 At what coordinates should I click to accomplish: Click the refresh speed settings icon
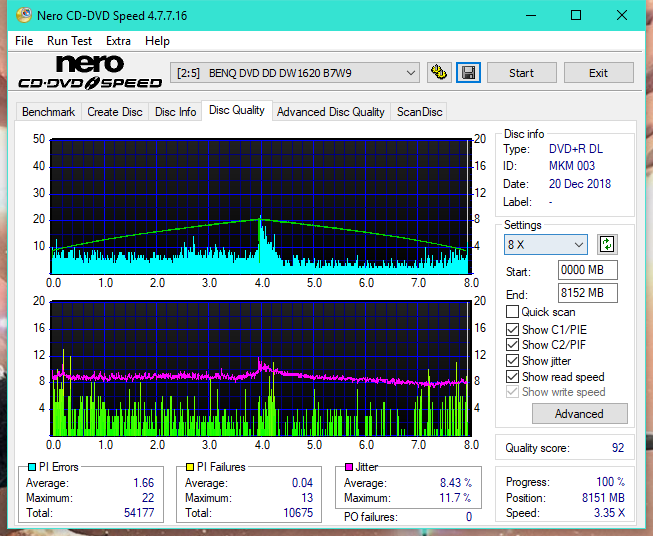pos(607,244)
